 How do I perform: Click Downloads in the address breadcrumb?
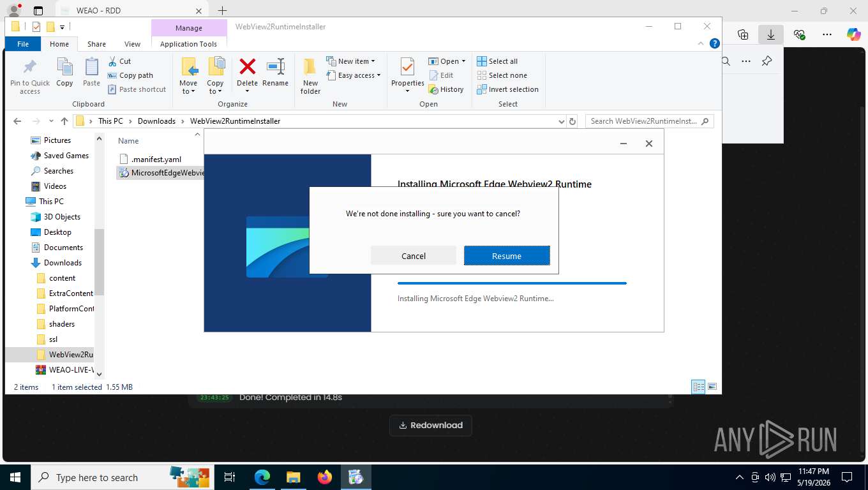(156, 121)
